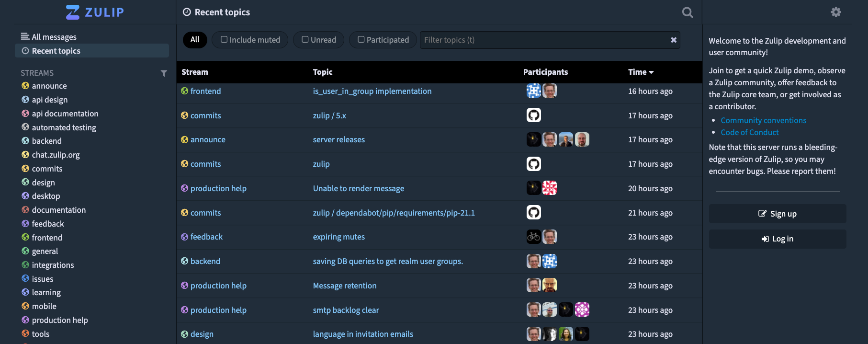The height and width of the screenshot is (344, 868).
Task: Click the Sign up button
Action: pos(777,214)
